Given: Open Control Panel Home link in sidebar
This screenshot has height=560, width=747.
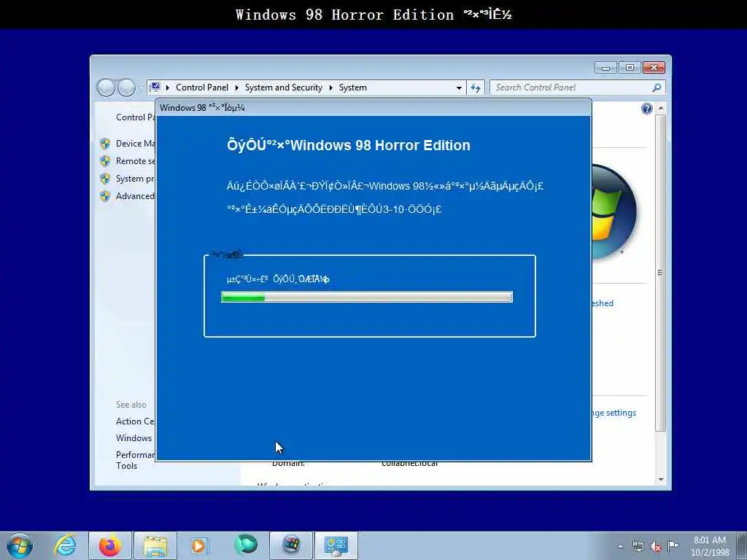Looking at the screenshot, I should pyautogui.click(x=135, y=117).
